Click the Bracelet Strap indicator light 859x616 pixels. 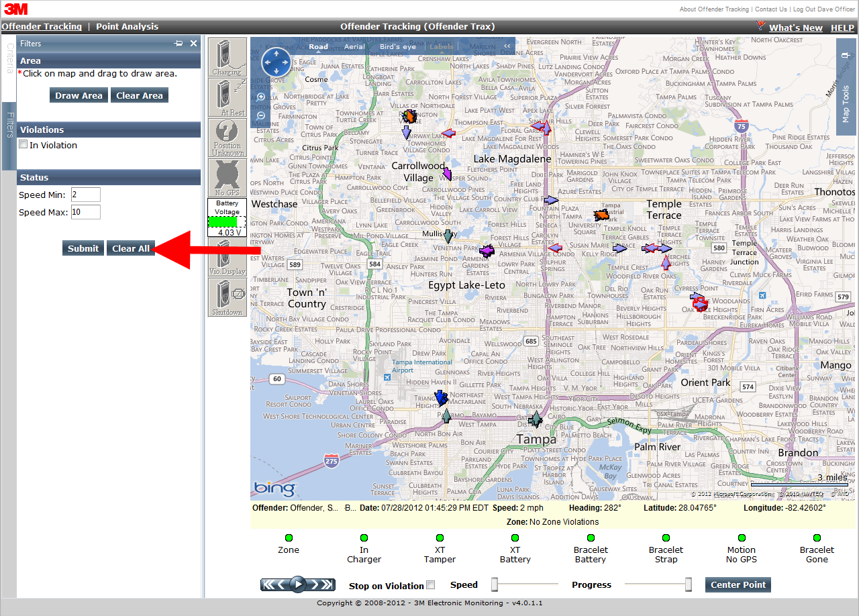[x=666, y=537]
